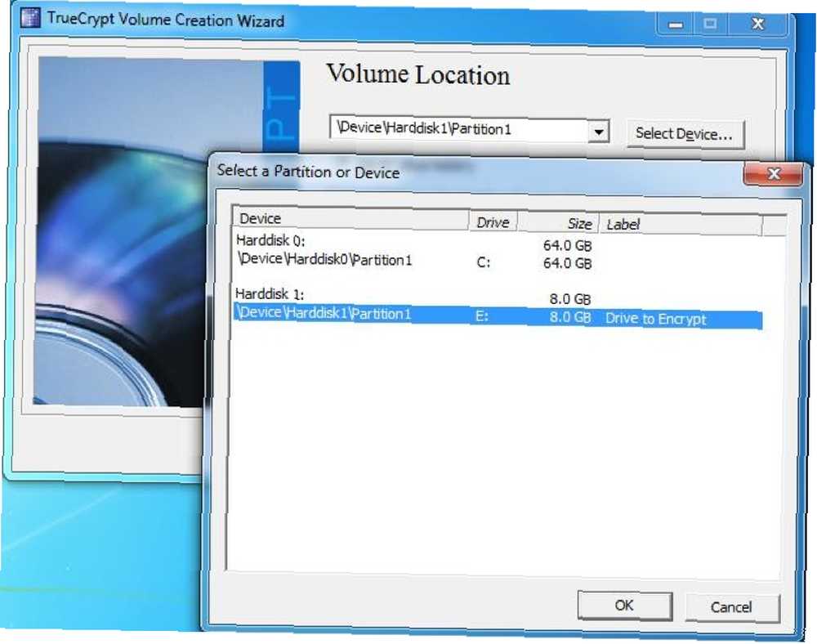Click the TrueCrypt title bar app icon
817x644 pixels.
[x=29, y=17]
